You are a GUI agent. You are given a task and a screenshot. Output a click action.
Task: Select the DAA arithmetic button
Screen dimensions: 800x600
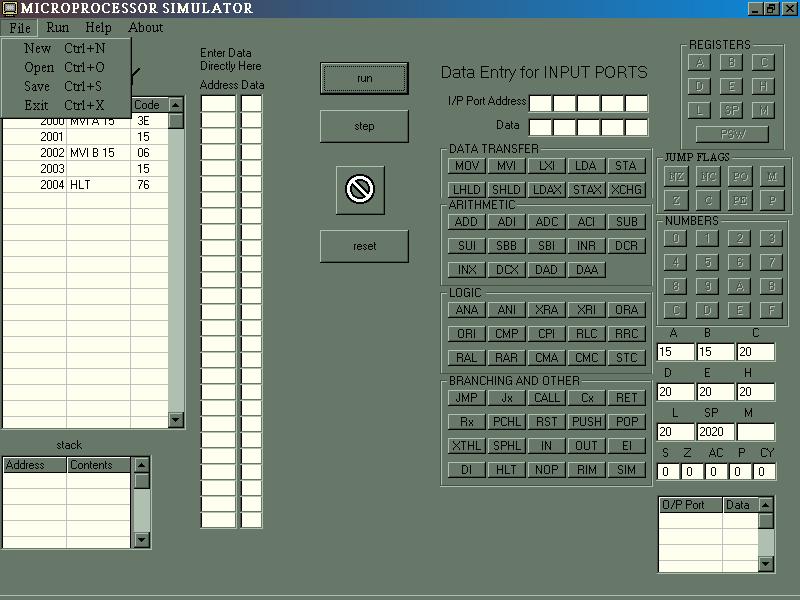point(586,270)
